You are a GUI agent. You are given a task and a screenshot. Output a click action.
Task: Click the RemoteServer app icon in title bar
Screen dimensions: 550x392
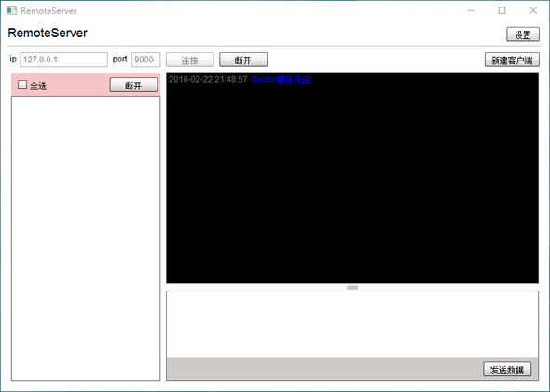(x=11, y=10)
